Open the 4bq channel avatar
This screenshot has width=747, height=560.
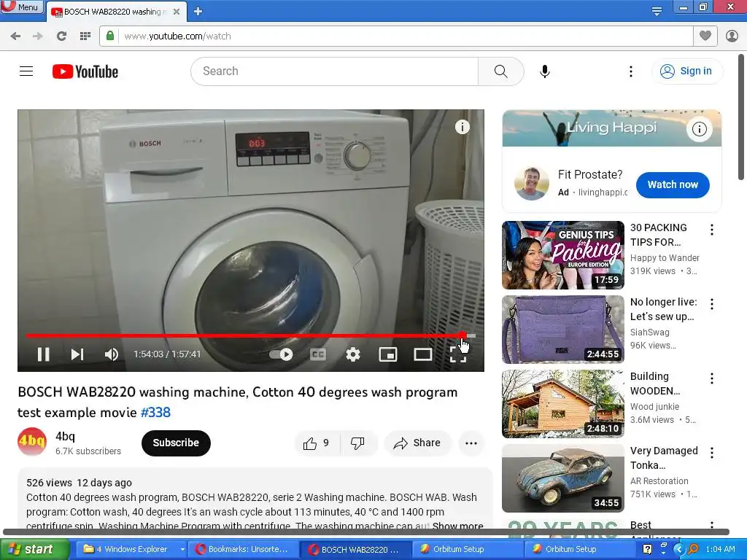click(32, 442)
